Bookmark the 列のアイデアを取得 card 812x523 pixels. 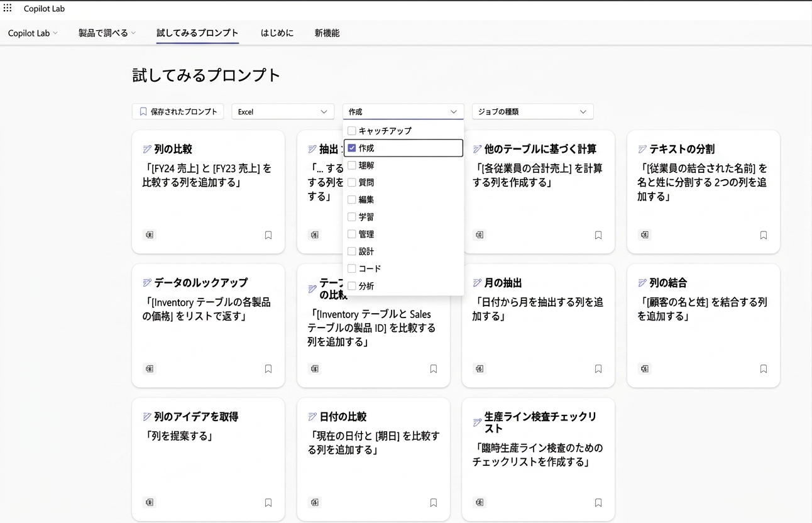coord(268,503)
